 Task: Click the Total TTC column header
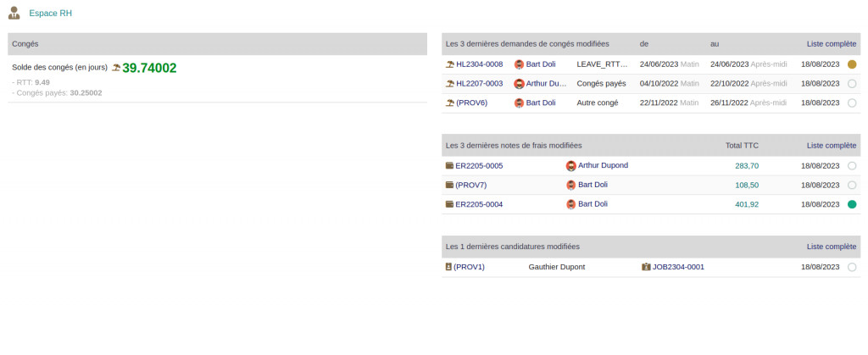point(742,146)
